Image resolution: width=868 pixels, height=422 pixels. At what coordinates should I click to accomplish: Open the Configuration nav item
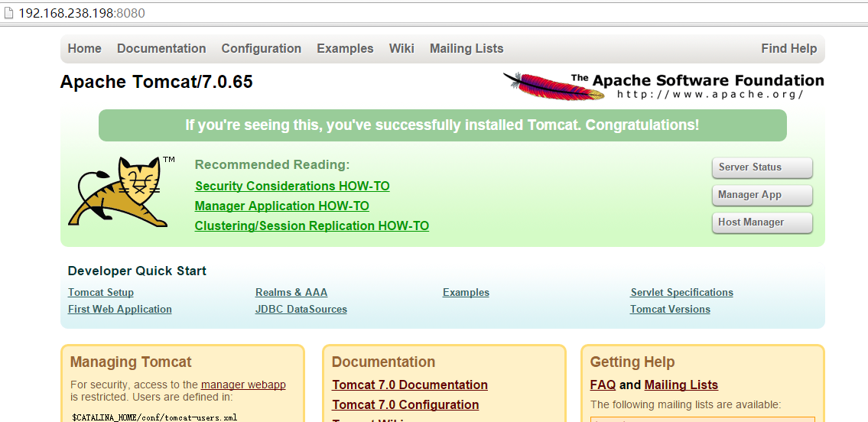coord(262,49)
